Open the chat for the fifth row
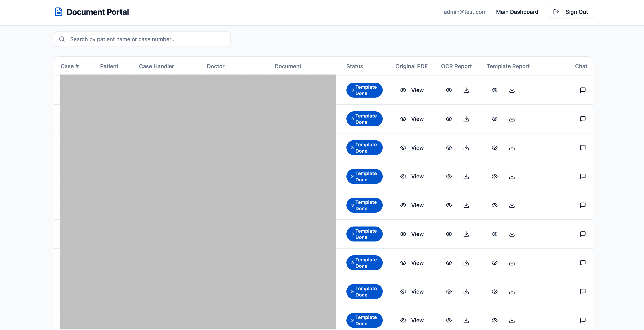The image size is (644, 330). tap(583, 205)
